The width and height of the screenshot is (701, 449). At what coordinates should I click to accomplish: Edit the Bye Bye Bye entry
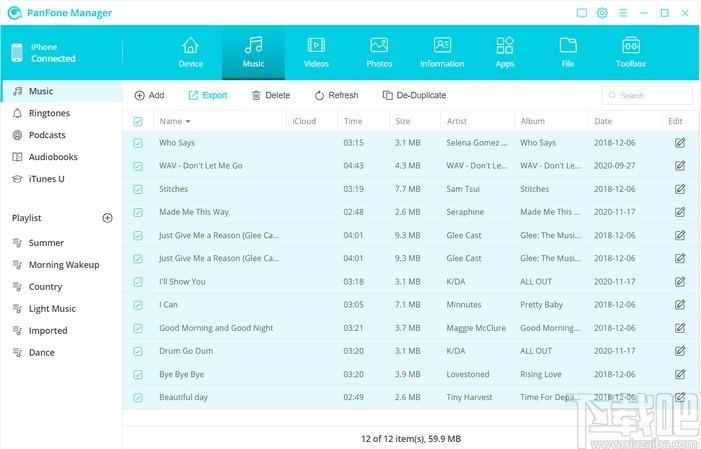pos(680,374)
